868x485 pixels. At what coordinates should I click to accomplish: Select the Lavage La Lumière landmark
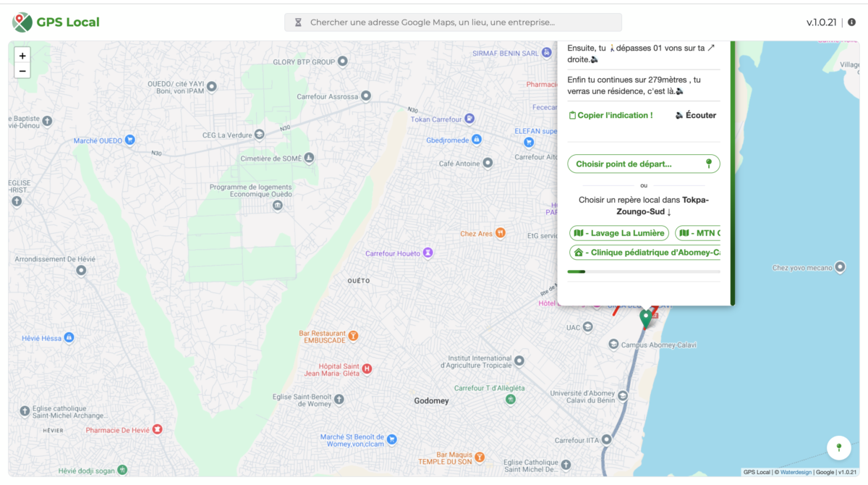tap(618, 233)
